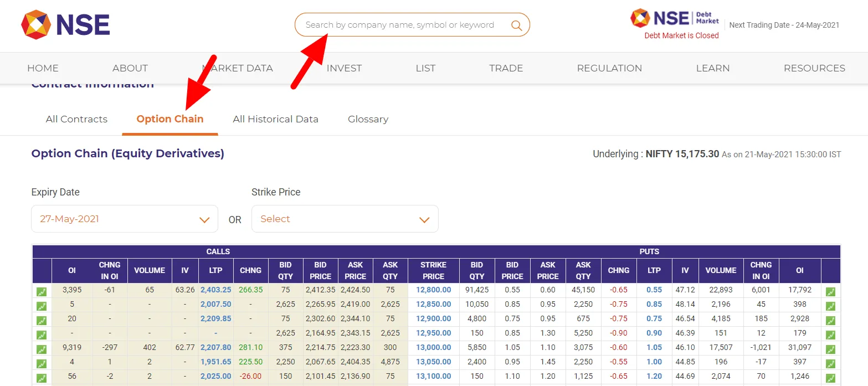Open puts chart icon for 12,800.00 row
This screenshot has height=386, width=868.
[x=830, y=291]
